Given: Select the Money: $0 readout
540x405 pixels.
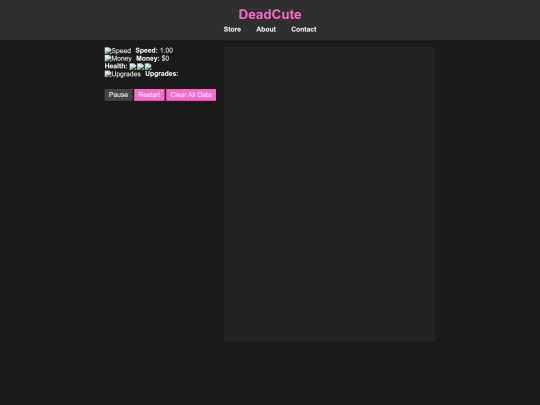Looking at the screenshot, I should coord(153,59).
